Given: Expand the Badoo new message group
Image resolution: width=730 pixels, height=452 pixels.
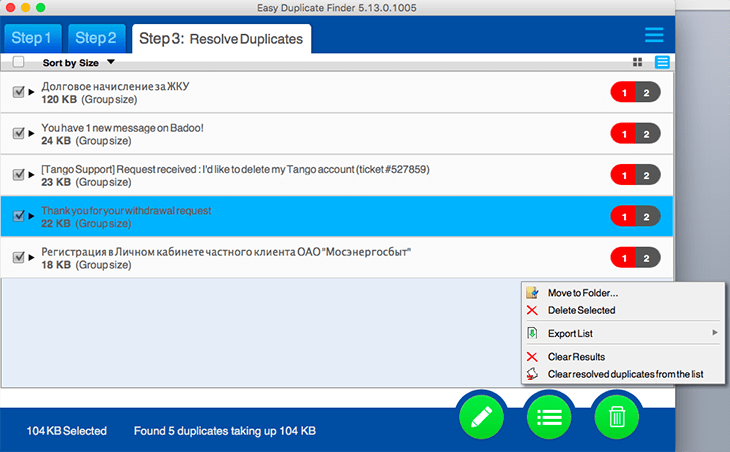Looking at the screenshot, I should (31, 134).
